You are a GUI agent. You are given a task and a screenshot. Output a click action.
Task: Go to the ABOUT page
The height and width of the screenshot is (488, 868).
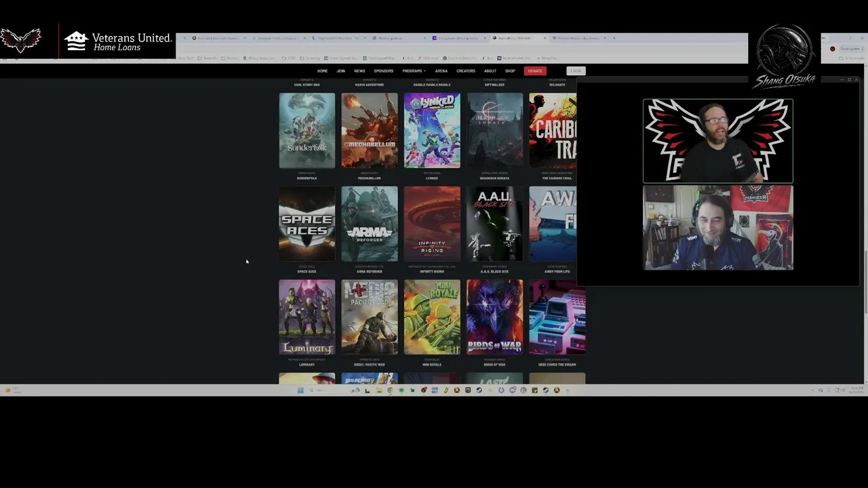click(x=490, y=71)
